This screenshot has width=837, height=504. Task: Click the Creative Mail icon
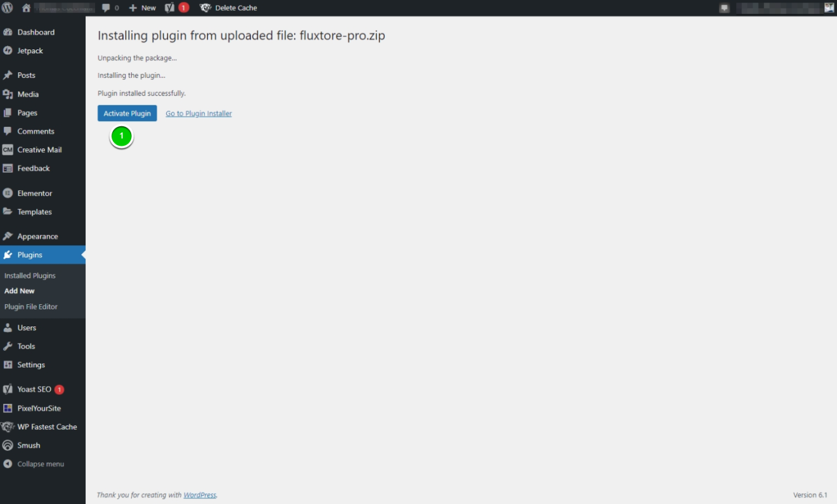[8, 150]
